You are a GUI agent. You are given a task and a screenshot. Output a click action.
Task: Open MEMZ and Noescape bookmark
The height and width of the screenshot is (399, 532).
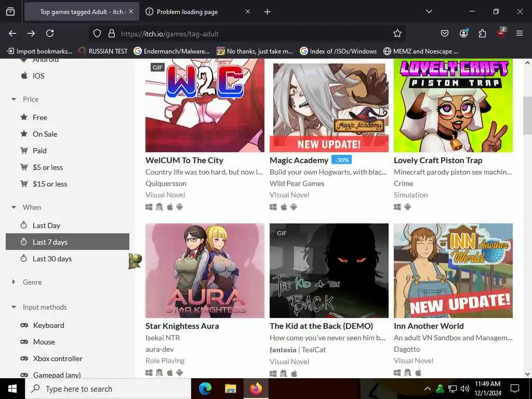[421, 51]
